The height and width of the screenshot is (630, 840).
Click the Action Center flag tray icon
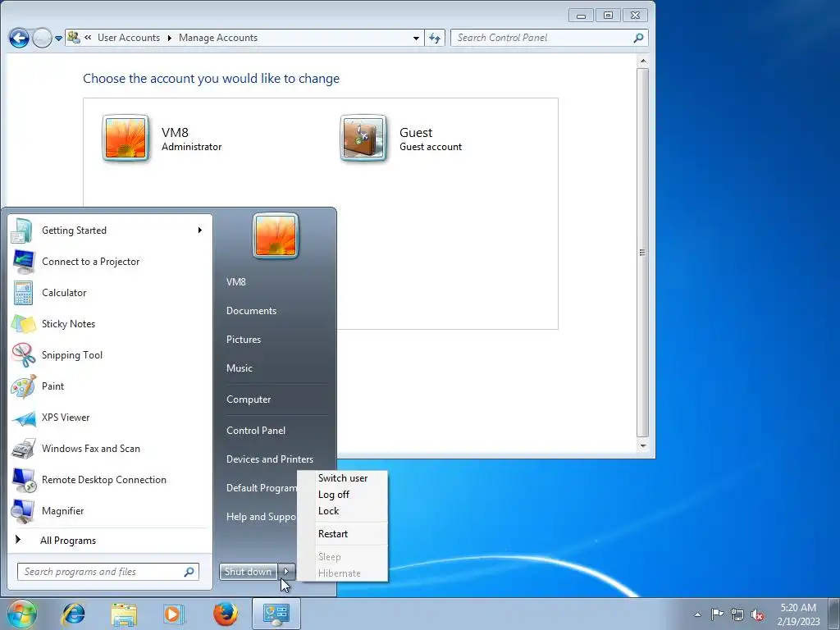[717, 614]
